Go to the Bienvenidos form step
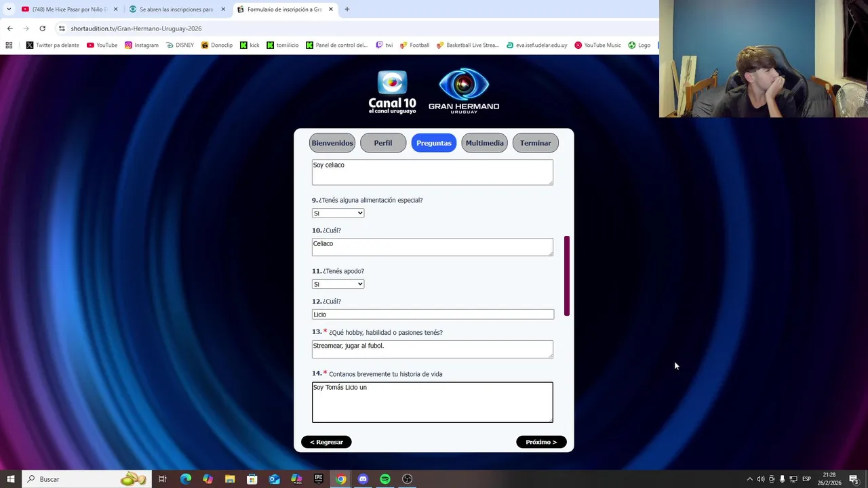The height and width of the screenshot is (488, 868). [332, 143]
